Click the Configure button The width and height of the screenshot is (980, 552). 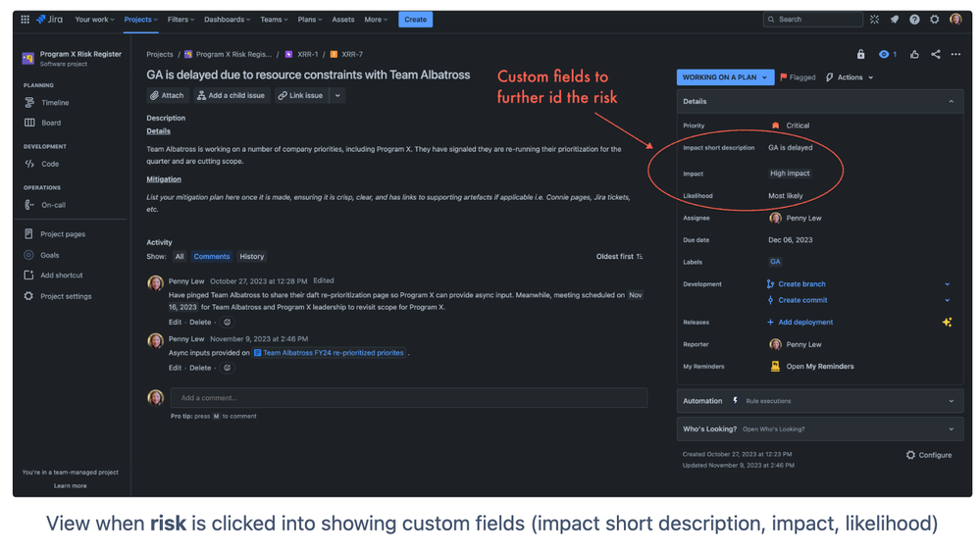point(929,455)
